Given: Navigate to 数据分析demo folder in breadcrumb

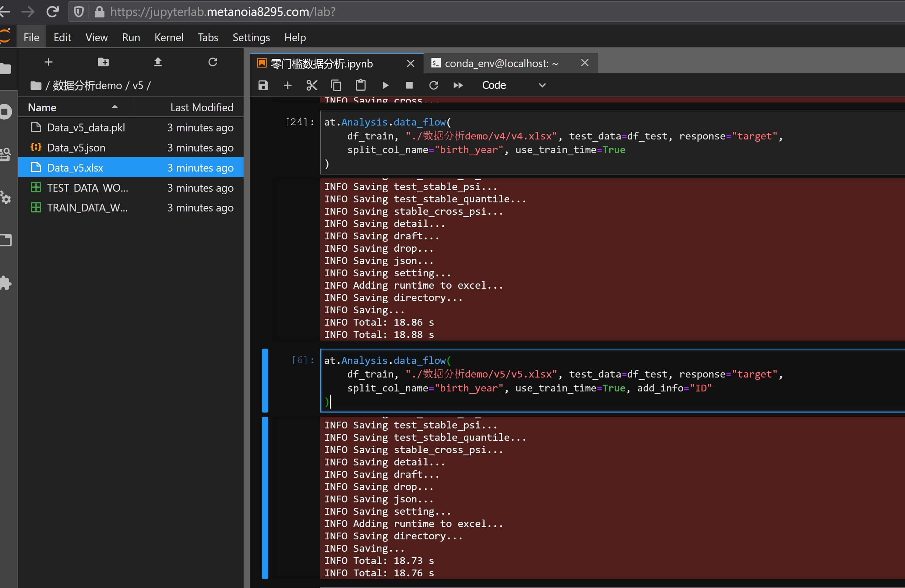Looking at the screenshot, I should click(x=87, y=86).
